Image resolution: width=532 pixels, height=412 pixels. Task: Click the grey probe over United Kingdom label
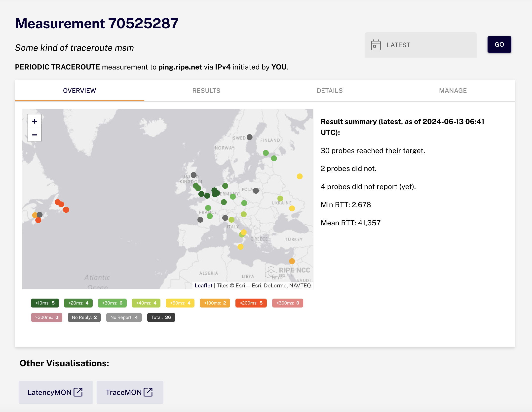[x=194, y=175]
